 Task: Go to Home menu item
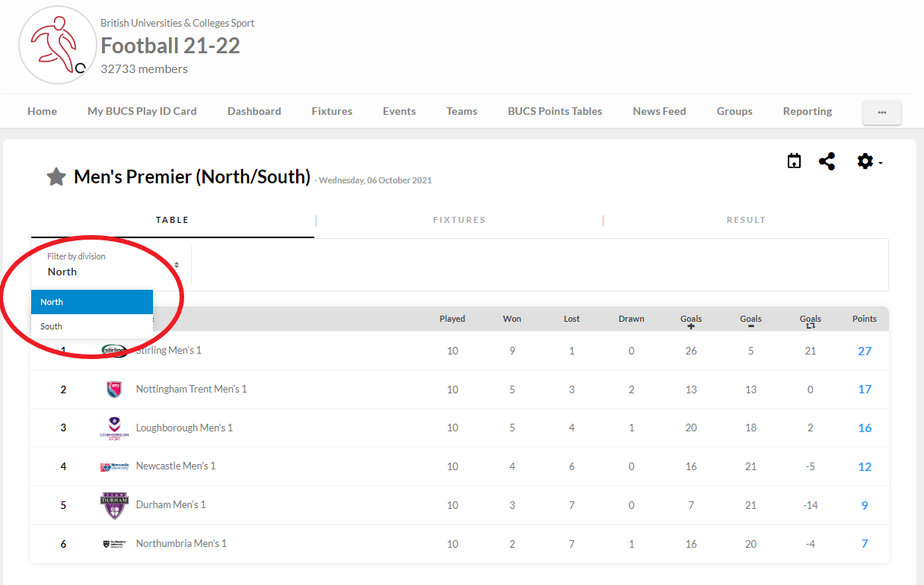tap(42, 111)
